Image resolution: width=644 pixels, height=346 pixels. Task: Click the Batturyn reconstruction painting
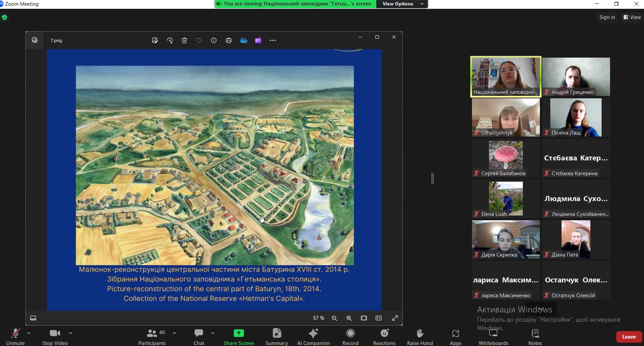(214, 165)
